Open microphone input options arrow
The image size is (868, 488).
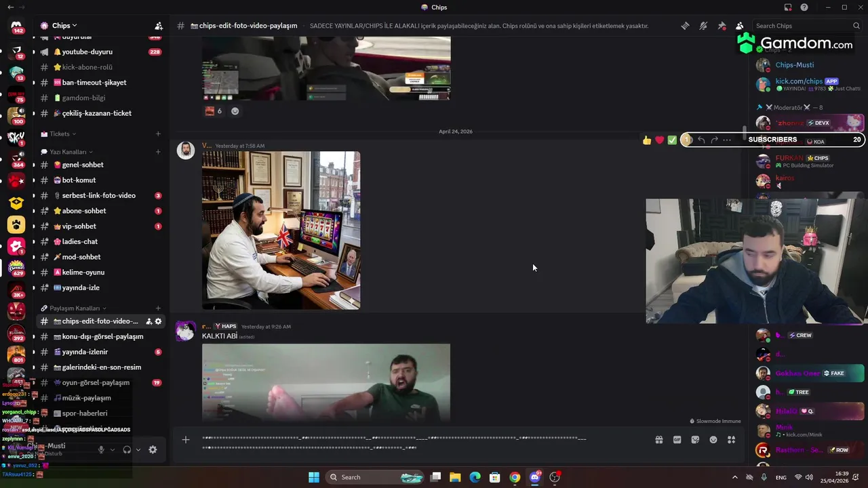(113, 449)
